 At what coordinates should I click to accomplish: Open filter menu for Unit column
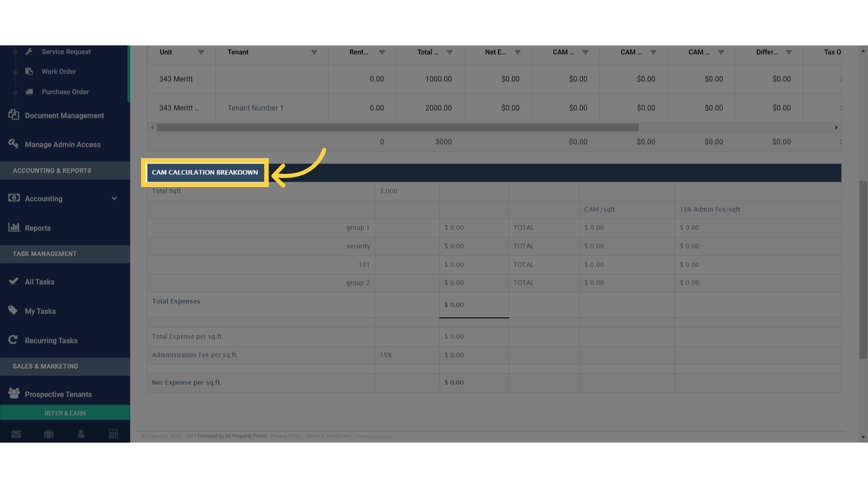[x=201, y=52]
